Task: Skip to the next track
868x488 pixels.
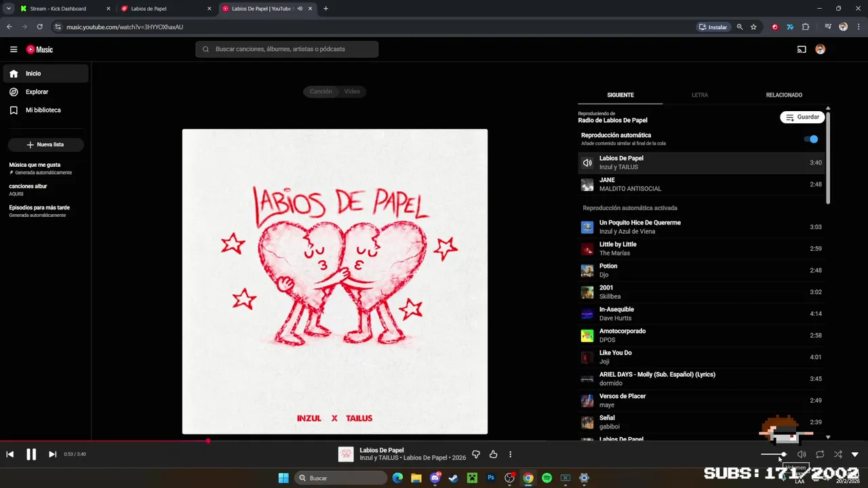Action: (52, 454)
